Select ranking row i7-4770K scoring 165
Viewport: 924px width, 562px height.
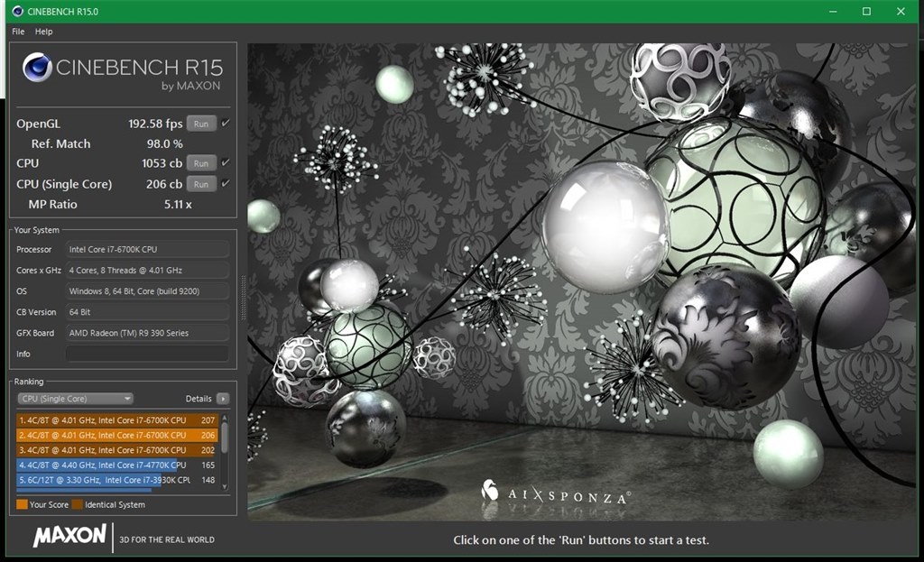[x=117, y=465]
